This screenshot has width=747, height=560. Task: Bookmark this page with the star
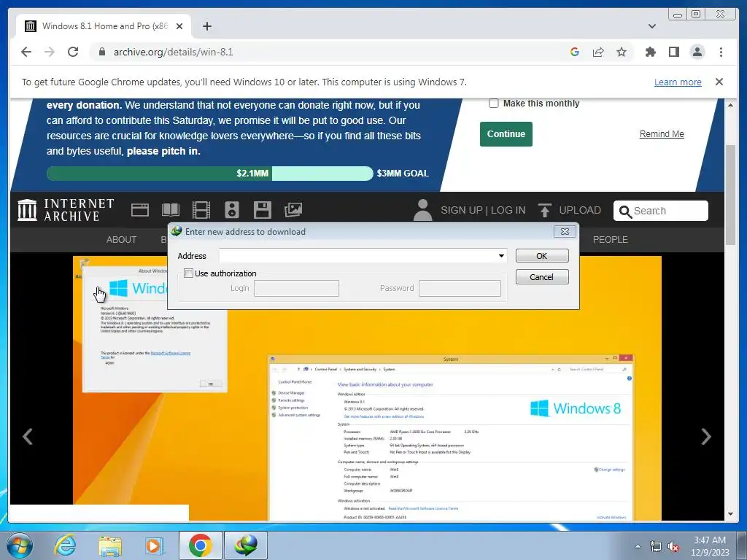coord(622,52)
